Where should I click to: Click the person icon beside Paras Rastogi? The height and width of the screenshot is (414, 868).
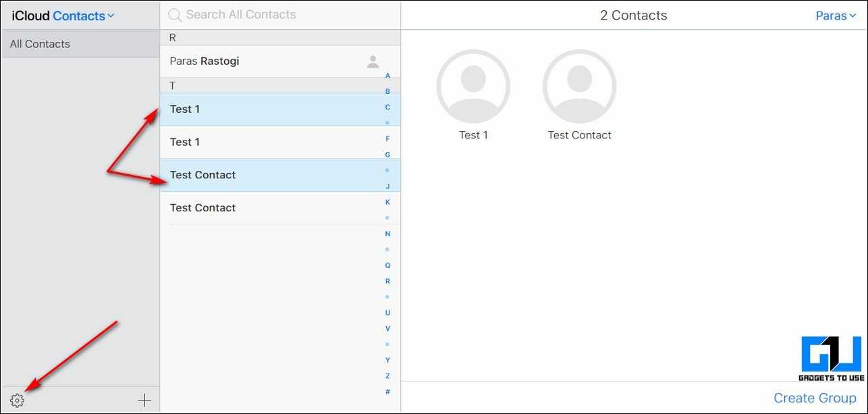click(x=373, y=61)
